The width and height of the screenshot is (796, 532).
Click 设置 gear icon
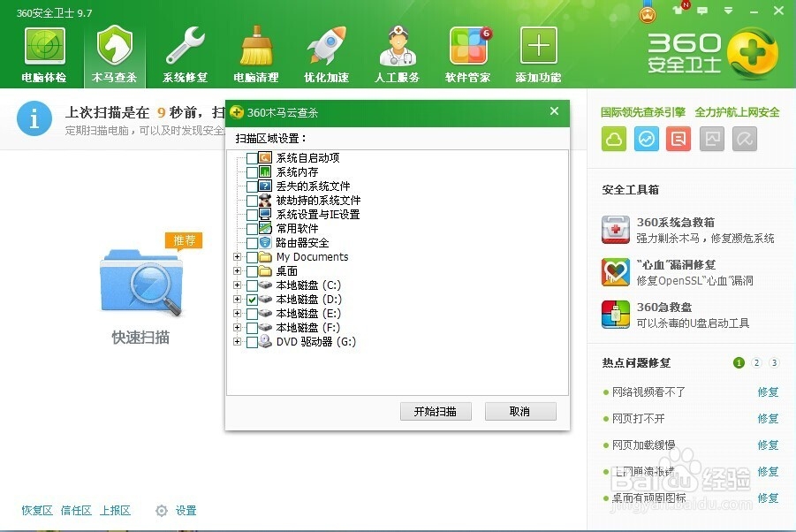[x=162, y=511]
